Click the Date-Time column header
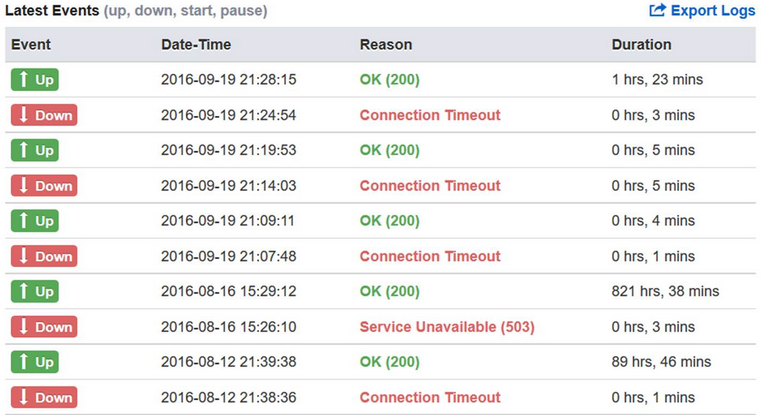This screenshot has width=768, height=415. pos(196,45)
